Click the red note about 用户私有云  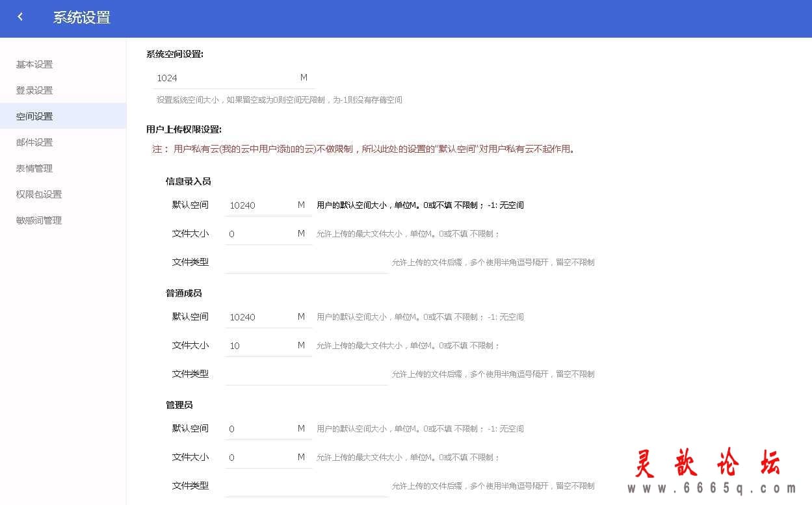(363, 149)
